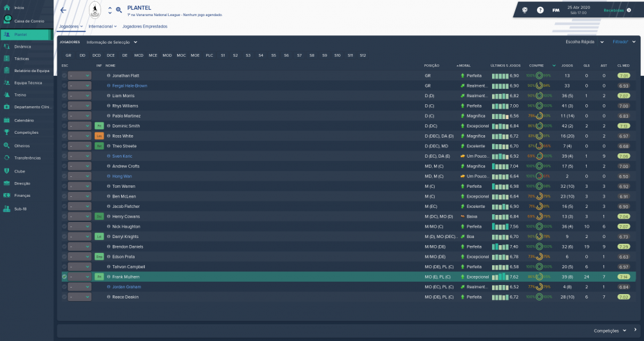Toggle selection circle for Rhys Williams
Viewport: 644px width, 341px height.
coord(64,106)
